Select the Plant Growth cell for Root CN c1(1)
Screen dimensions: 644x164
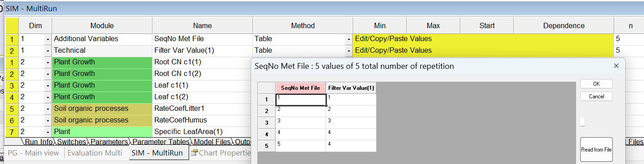(102, 62)
